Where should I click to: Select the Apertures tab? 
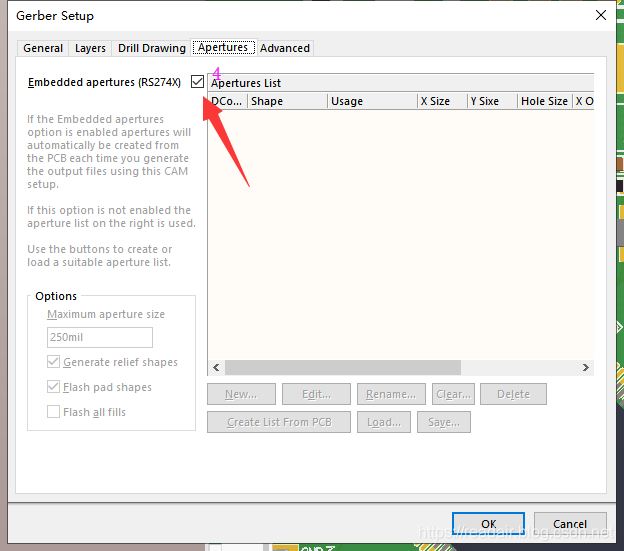(x=223, y=47)
